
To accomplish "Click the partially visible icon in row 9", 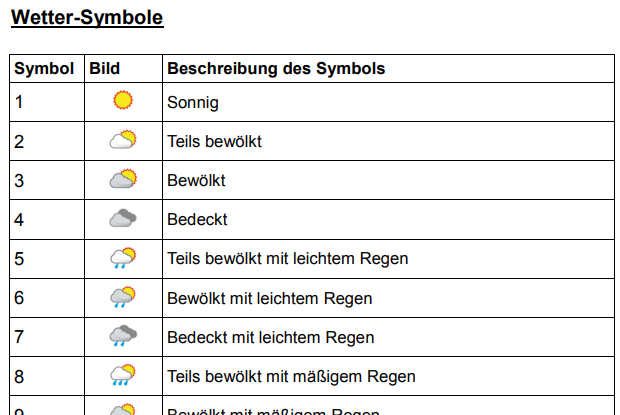I will 123,409.
